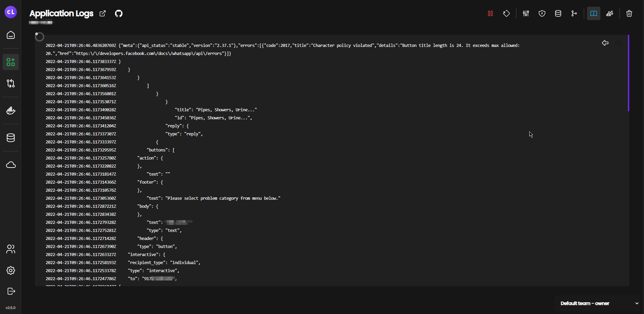The image size is (644, 314).
Task: Open the settings gear in the sidebar
Action: [10, 270]
